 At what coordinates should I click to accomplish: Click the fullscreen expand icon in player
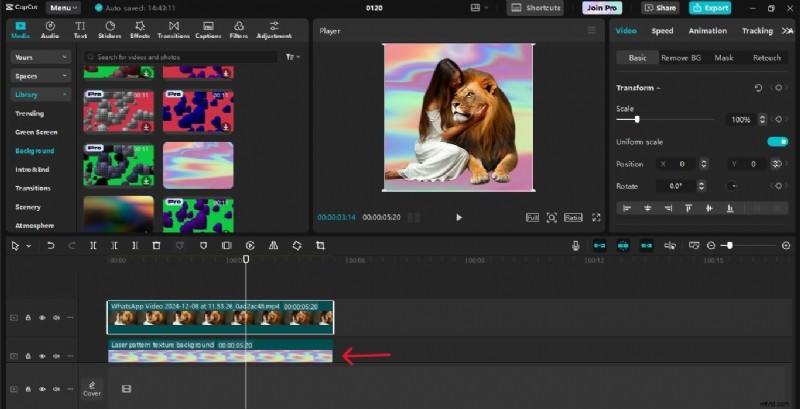click(596, 217)
